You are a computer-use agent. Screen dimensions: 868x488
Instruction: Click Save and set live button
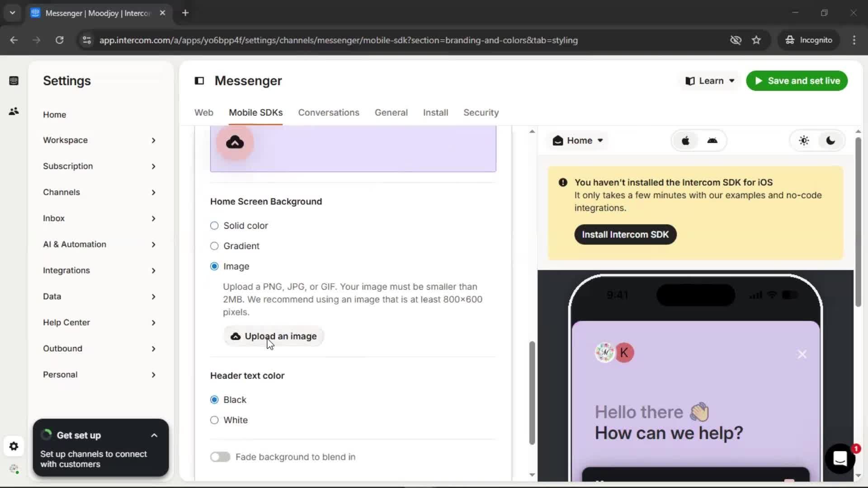pos(797,81)
